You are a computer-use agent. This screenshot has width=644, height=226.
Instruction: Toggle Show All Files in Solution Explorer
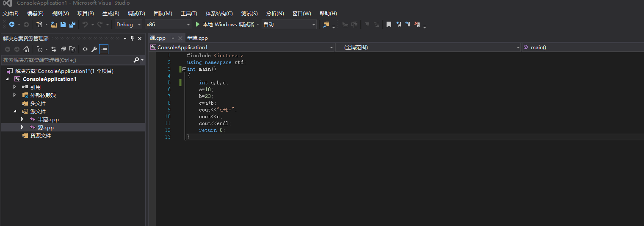tap(72, 49)
